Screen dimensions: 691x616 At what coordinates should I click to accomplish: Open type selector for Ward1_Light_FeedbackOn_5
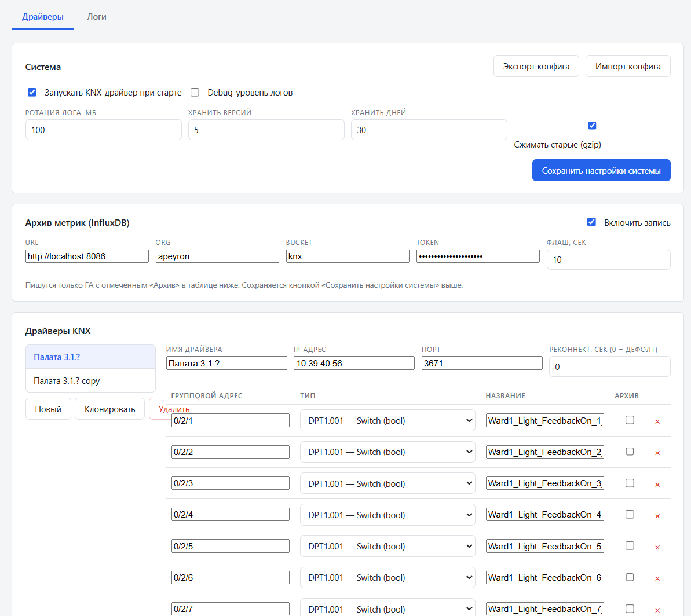[387, 546]
